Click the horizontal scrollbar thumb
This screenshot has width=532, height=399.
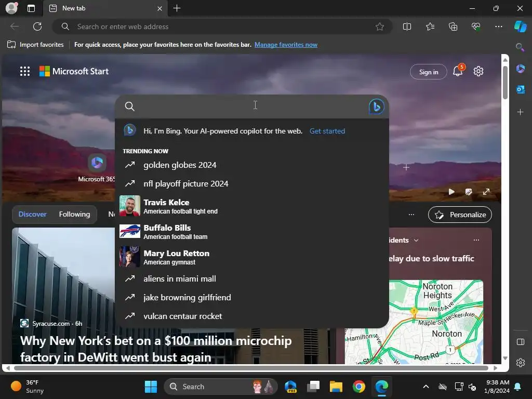(x=251, y=368)
